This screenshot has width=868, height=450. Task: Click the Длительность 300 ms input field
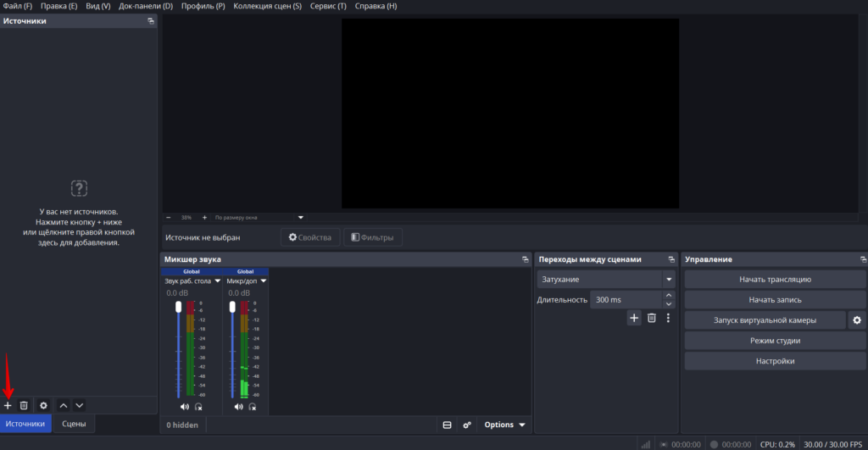626,300
